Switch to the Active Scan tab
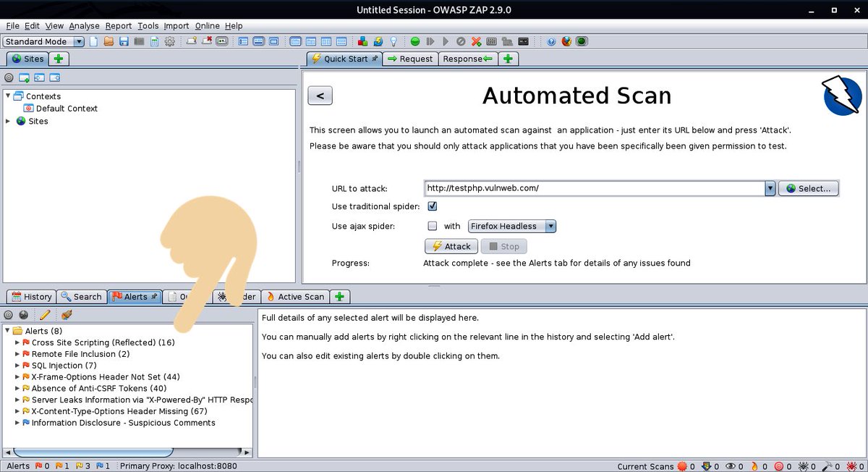Screen dimensions: 868x472 295,297
